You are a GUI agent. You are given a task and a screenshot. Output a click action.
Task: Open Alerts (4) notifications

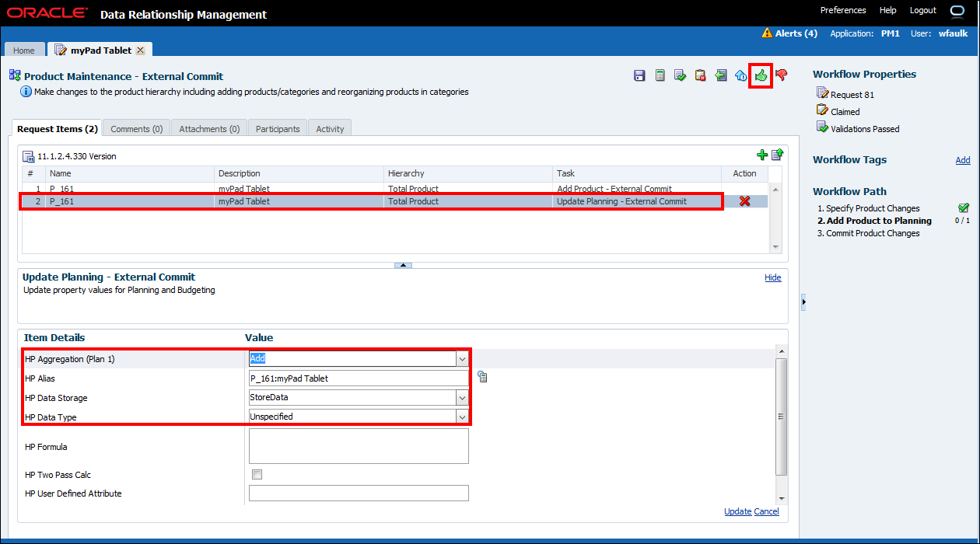(796, 33)
